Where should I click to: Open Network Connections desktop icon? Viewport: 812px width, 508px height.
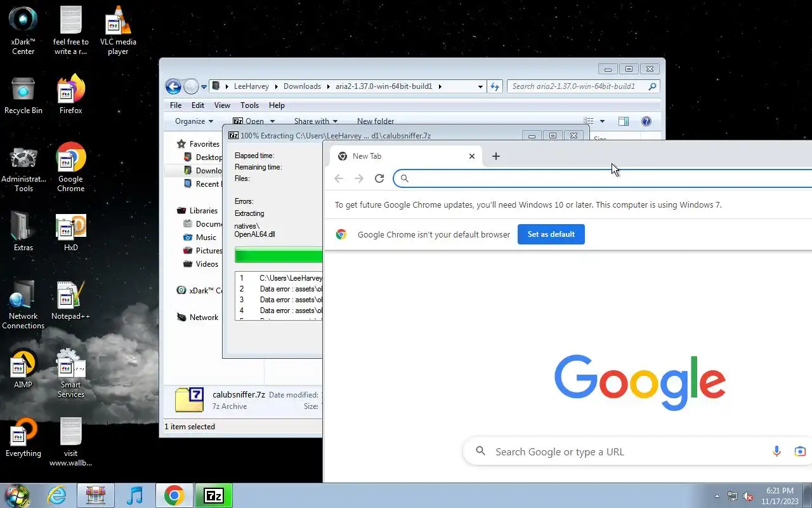(x=23, y=305)
